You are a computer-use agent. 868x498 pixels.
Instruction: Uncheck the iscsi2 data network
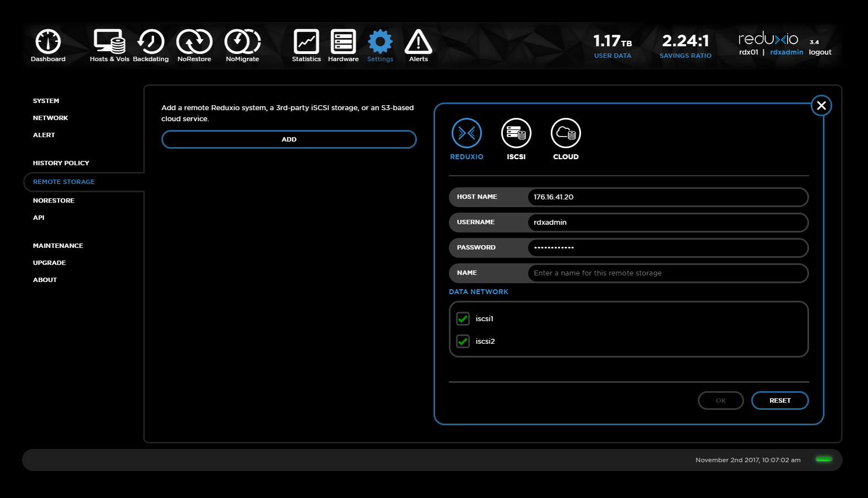click(x=463, y=341)
